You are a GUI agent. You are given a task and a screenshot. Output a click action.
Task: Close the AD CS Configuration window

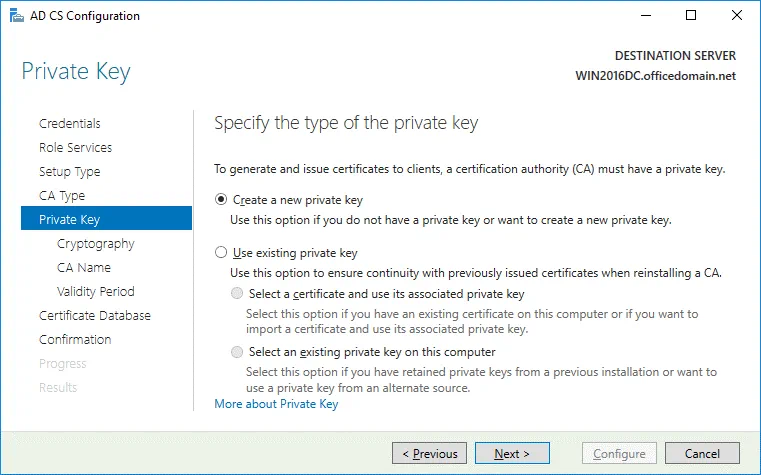click(x=737, y=16)
